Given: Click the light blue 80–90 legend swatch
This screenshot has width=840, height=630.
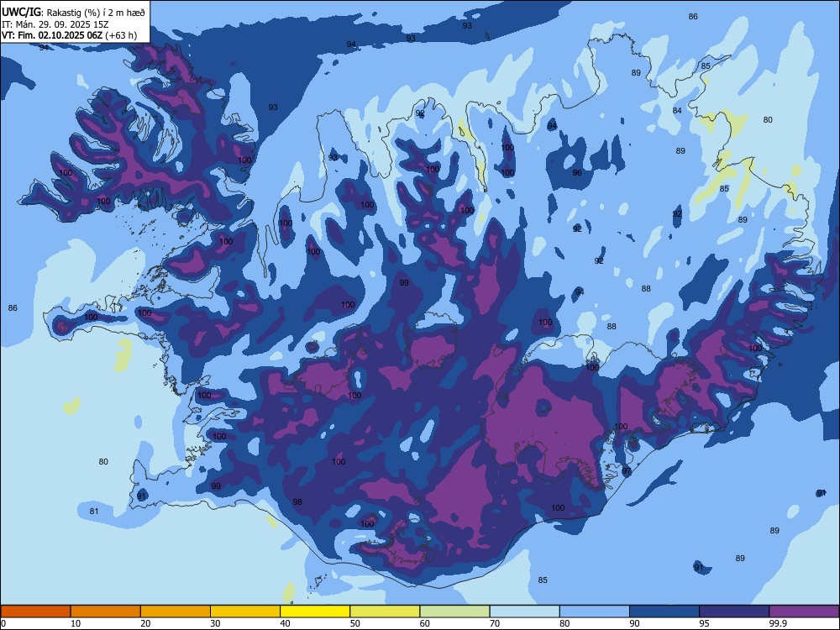Looking at the screenshot, I should point(595,612).
